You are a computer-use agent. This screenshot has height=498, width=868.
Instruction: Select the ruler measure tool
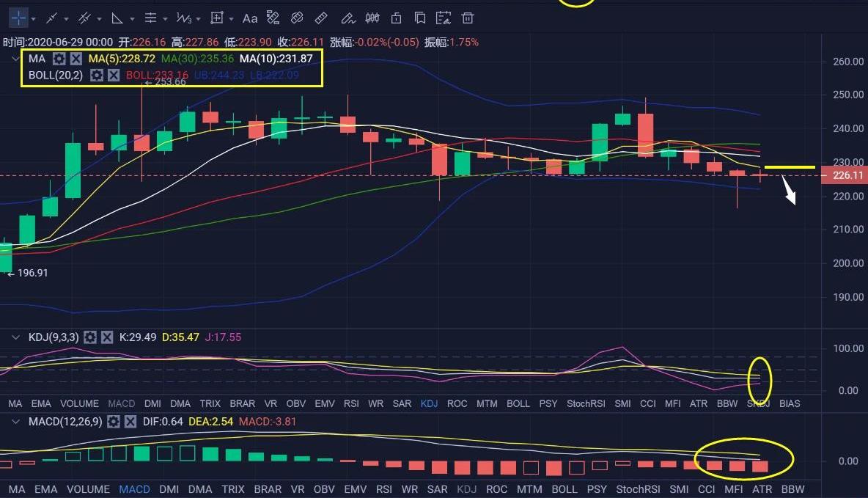click(x=320, y=18)
